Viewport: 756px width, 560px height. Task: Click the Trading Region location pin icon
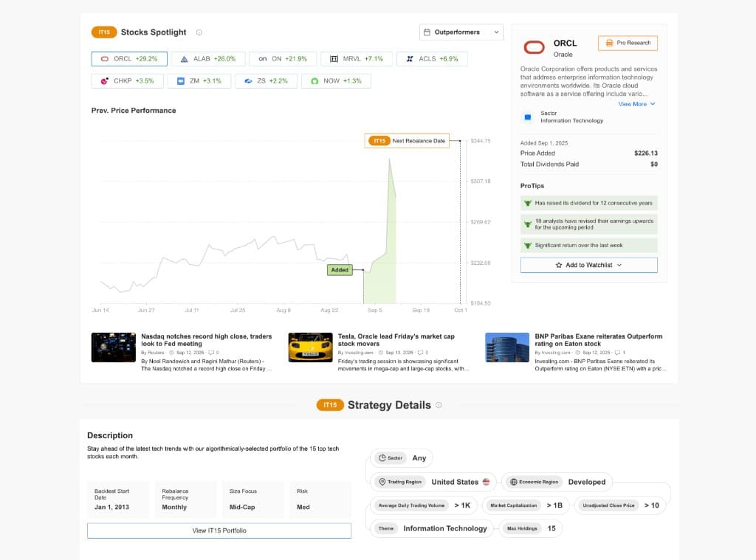382,482
